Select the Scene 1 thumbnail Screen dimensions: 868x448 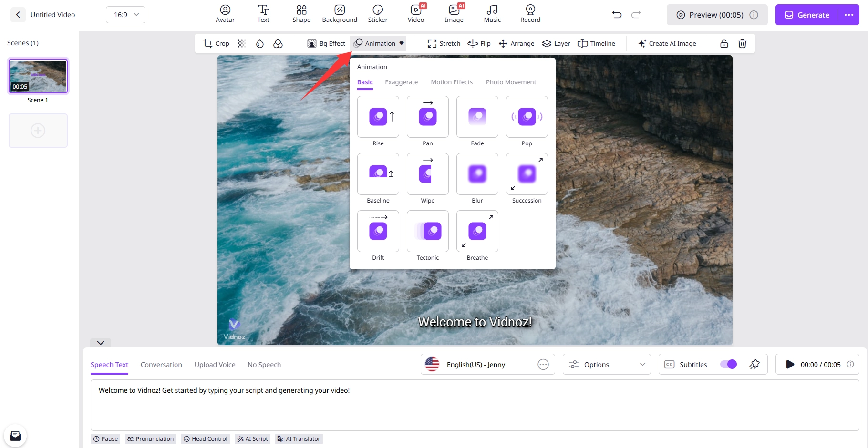[38, 75]
